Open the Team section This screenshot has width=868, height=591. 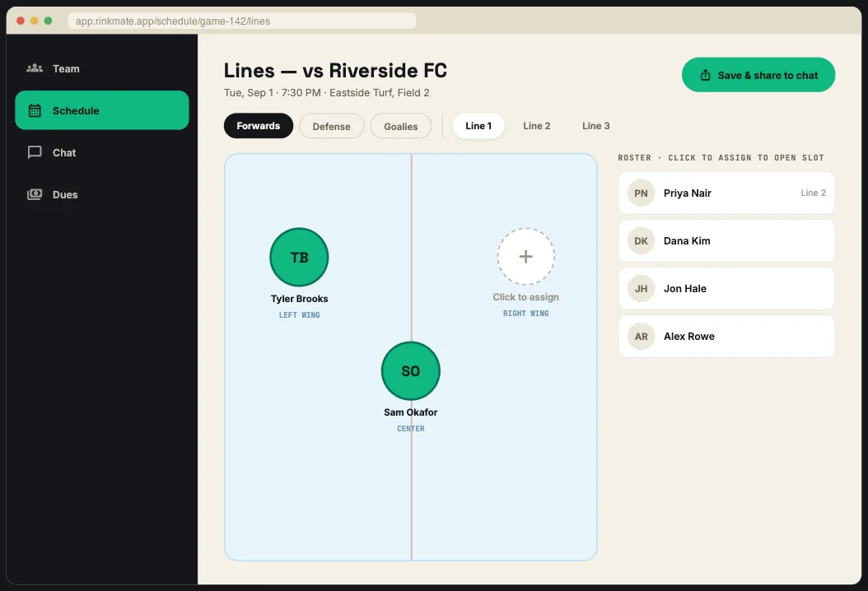102,68
